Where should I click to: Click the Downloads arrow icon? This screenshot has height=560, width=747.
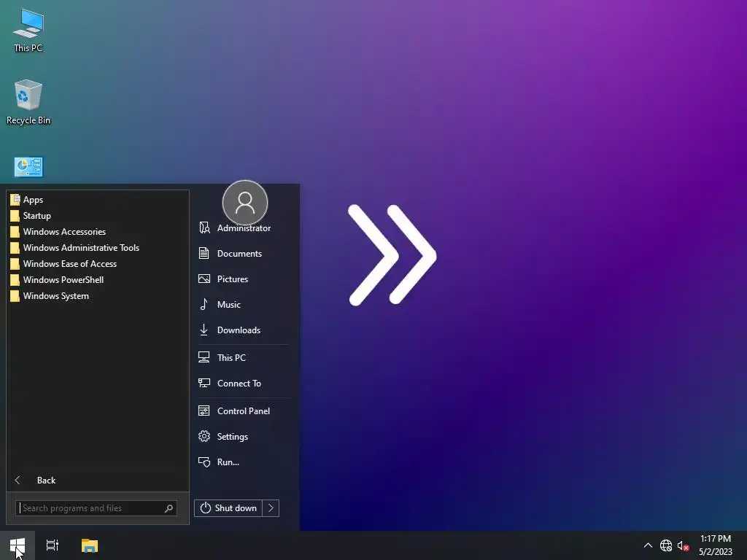click(204, 330)
